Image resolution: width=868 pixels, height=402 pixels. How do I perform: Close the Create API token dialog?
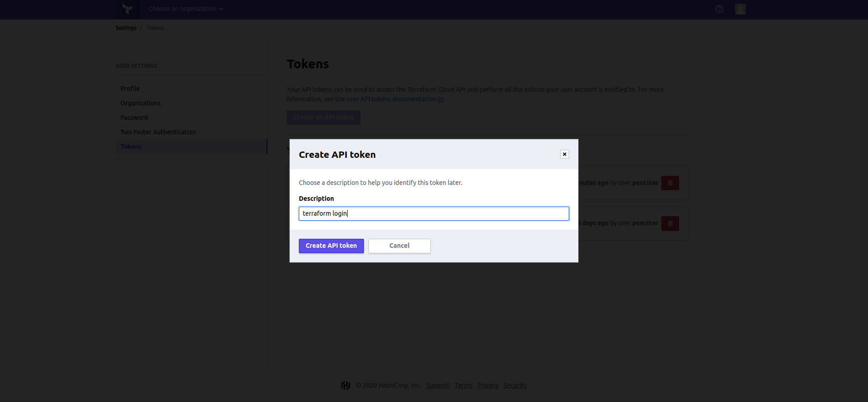tap(564, 154)
